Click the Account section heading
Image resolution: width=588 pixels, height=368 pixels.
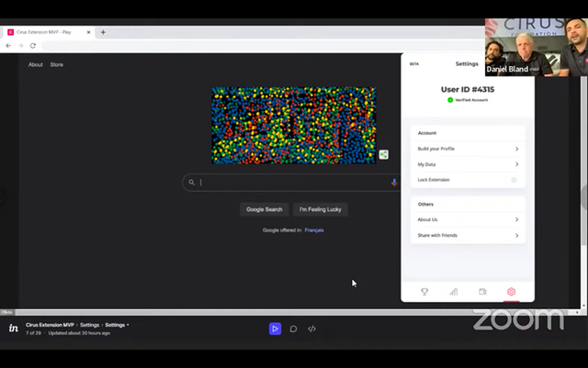tap(427, 133)
